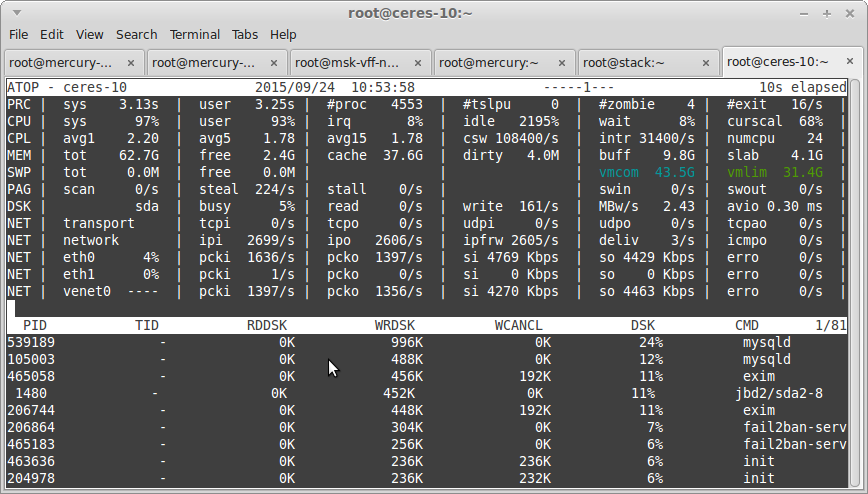Click the terminal vertical scrollbar
Screen dimensions: 868x494
[x=855, y=282]
